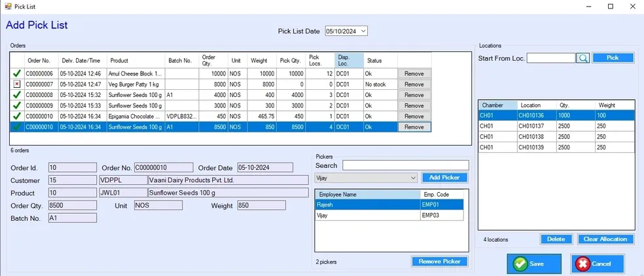Image resolution: width=644 pixels, height=276 pixels.
Task: Save the pick list
Action: click(533, 264)
